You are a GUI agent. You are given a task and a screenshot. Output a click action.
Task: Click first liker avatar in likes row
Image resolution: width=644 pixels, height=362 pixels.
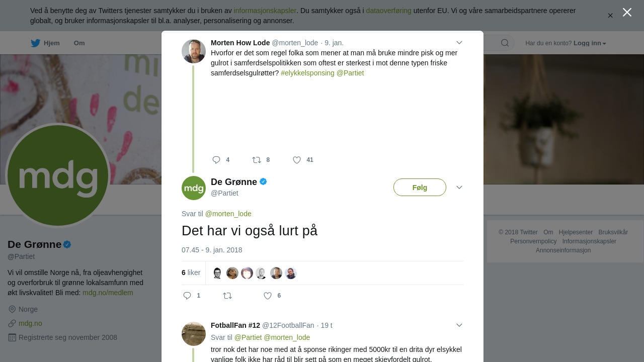[217, 273]
